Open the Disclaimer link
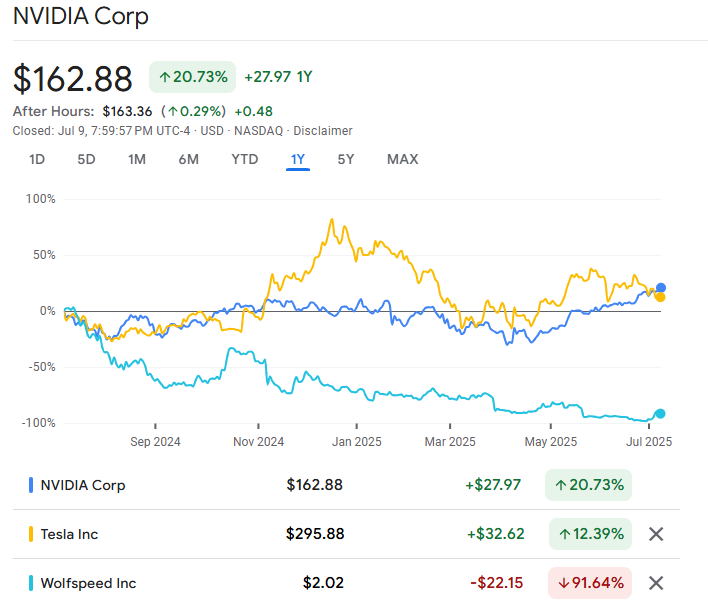 [323, 131]
